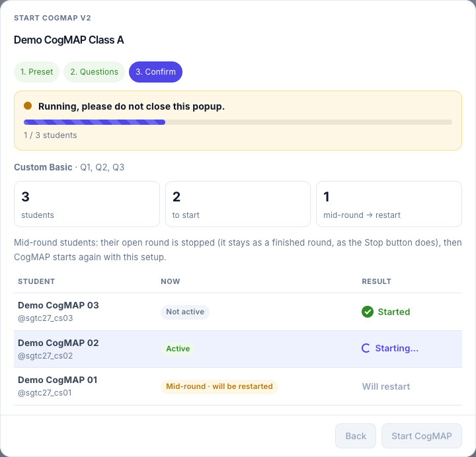Go to the 1. Preset step

[37, 72]
